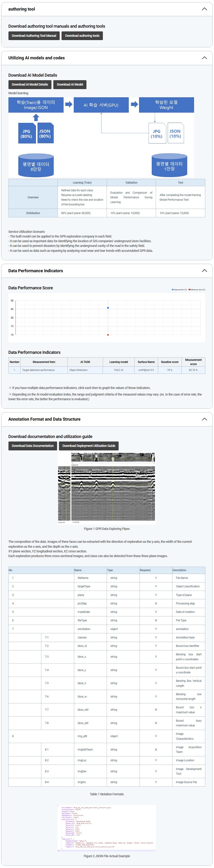Open the GPR Data Exploring Pipes image

coord(106,488)
